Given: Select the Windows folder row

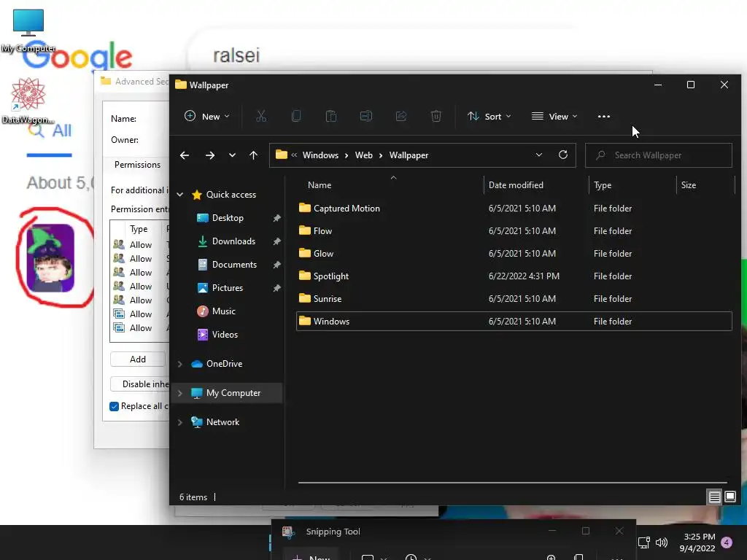Looking at the screenshot, I should (514, 322).
